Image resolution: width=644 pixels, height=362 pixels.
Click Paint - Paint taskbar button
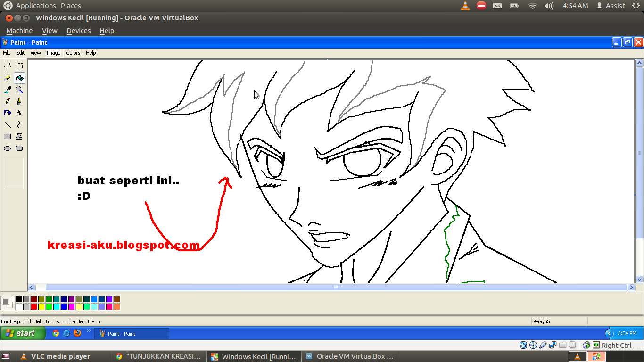(132, 333)
